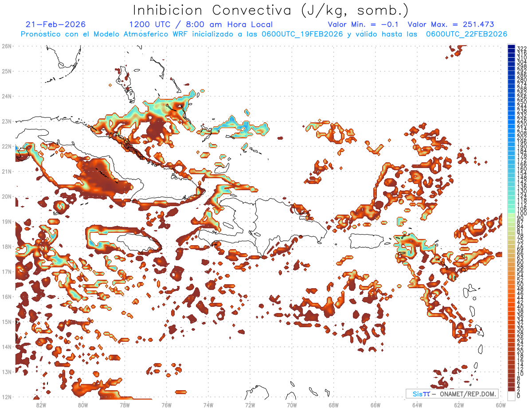532x411 pixels.
Task: Click the 82W longitude label
Action: (x=41, y=405)
